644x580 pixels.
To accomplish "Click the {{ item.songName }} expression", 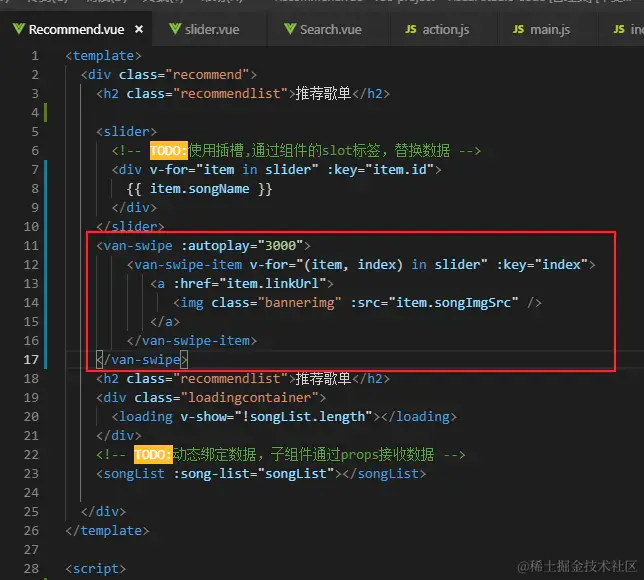I will tap(200, 189).
